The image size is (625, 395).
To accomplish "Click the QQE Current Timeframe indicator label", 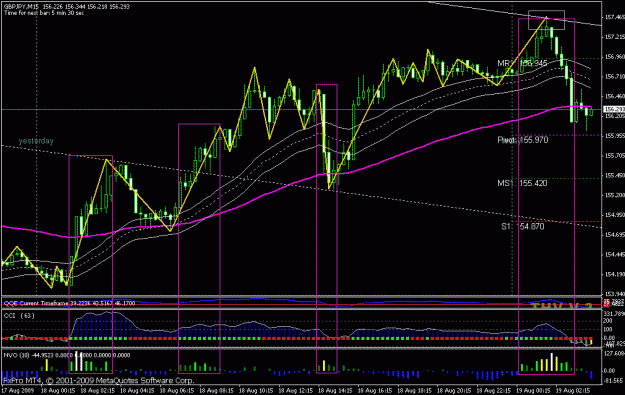I will pyautogui.click(x=69, y=303).
